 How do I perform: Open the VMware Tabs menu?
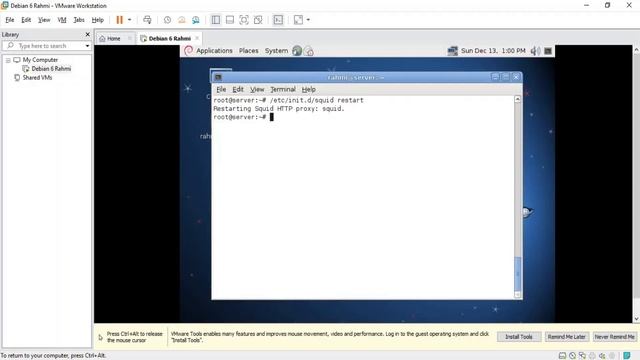click(x=79, y=20)
